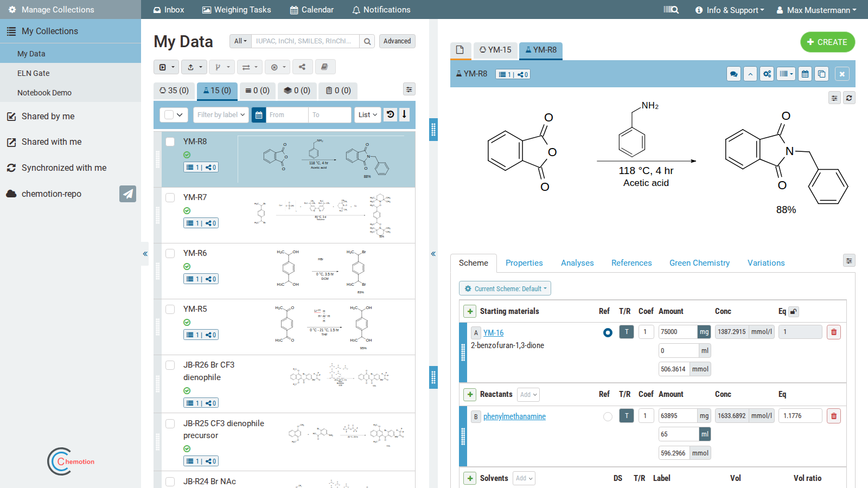Open the barcode scanner in top bar

click(671, 10)
